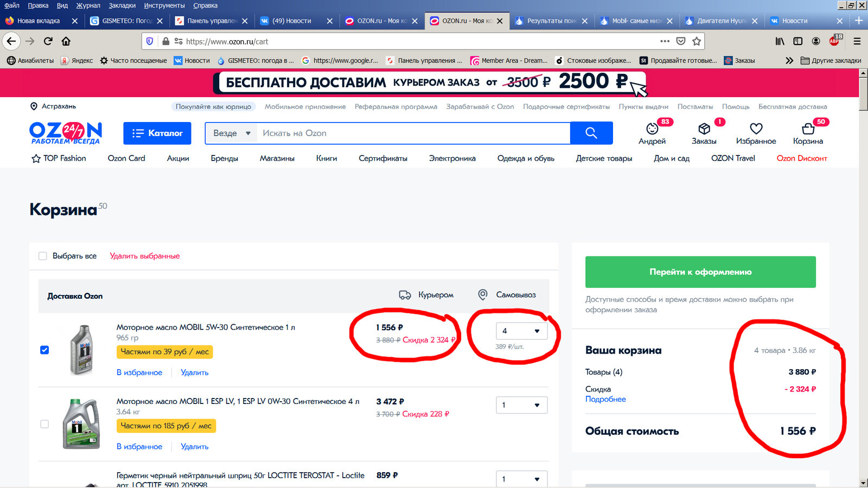Add MOBIL 5W-30 to В избранное

(x=139, y=373)
